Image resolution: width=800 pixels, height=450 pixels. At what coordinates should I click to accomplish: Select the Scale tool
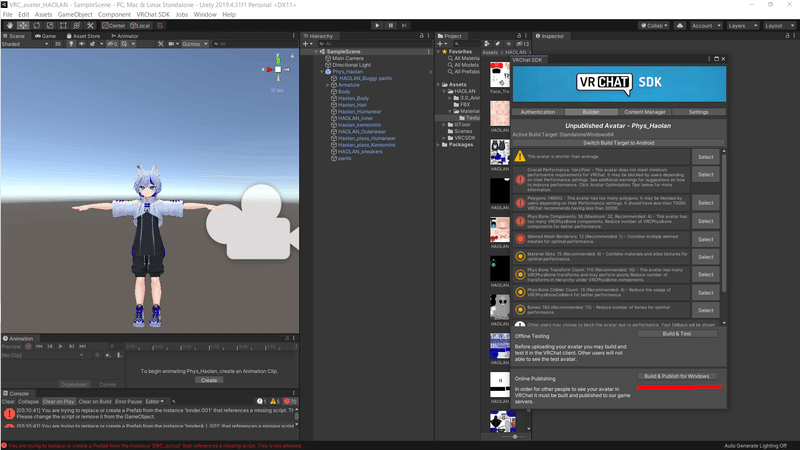pos(50,26)
